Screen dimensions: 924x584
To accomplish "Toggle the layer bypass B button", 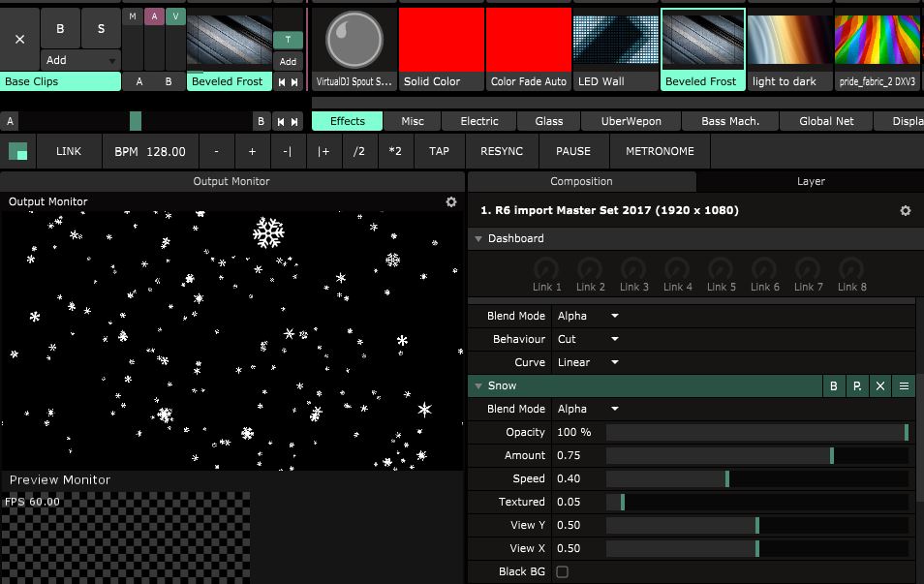I will [x=61, y=28].
